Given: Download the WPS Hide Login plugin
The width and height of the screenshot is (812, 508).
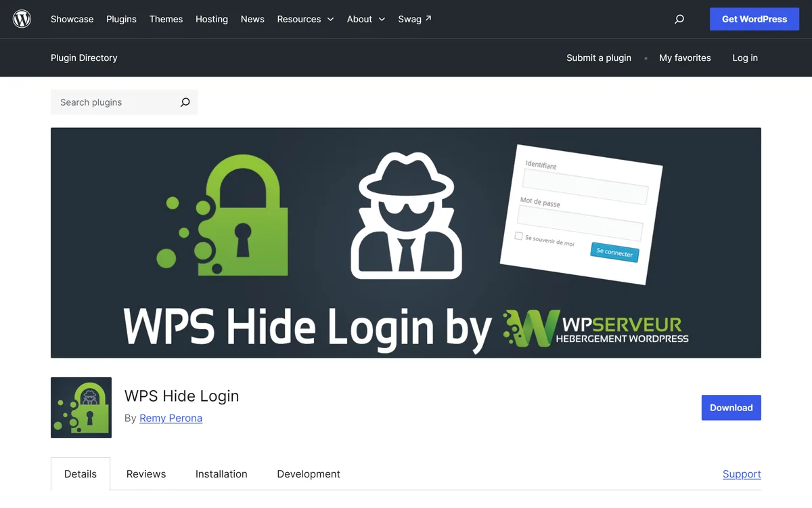Looking at the screenshot, I should tap(731, 408).
